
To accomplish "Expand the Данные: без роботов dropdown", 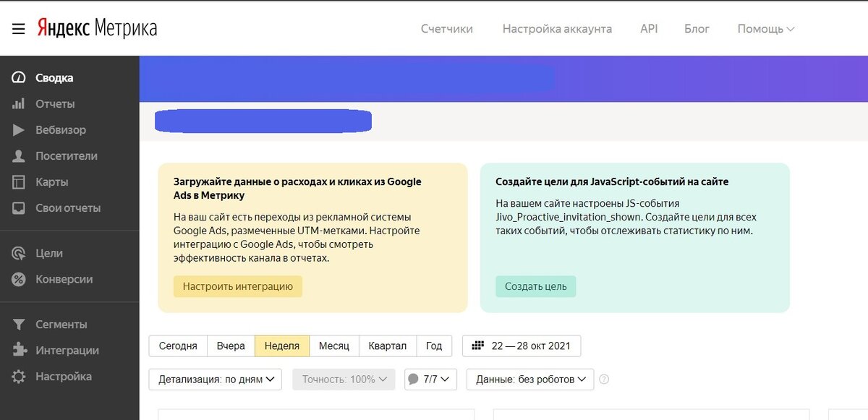I will pyautogui.click(x=530, y=380).
